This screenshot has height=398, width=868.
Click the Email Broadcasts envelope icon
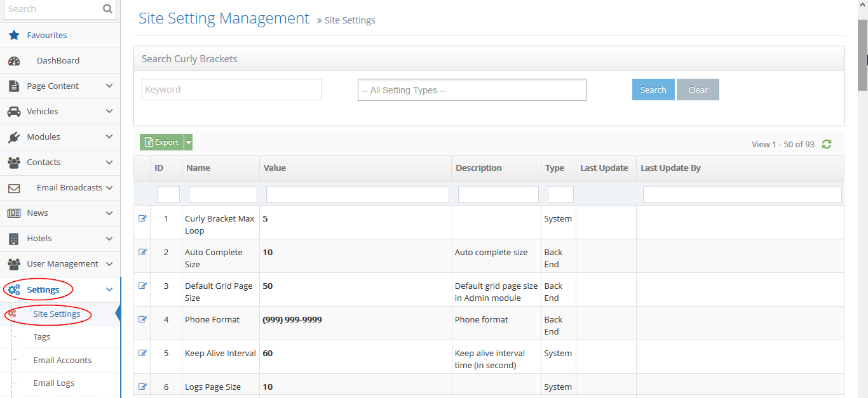point(13,187)
